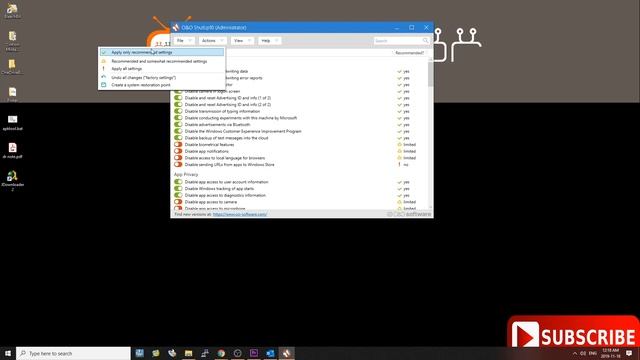
Task: Toggle 'Disable Windows Customer Experience Improvement Program'
Action: (178, 131)
